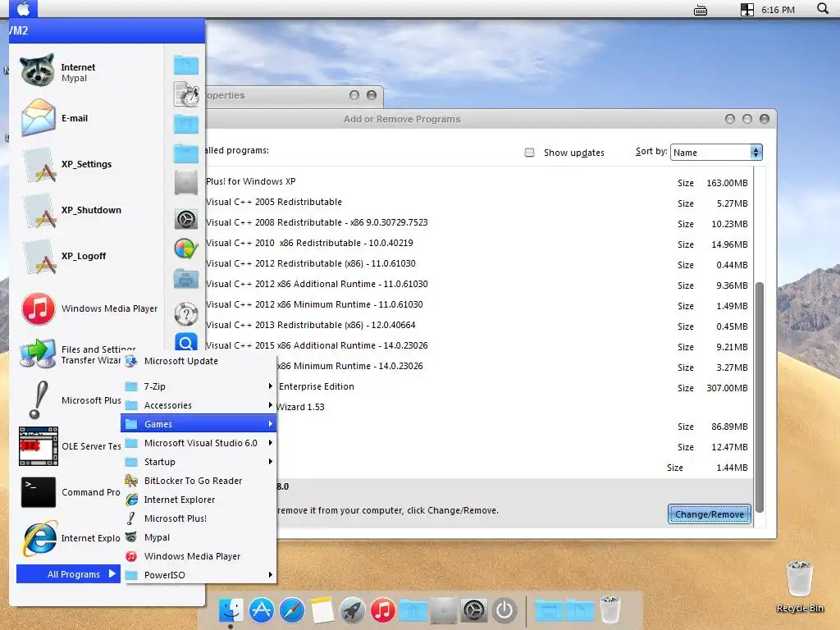
Task: Click Launchpad rocket icon in the dock
Action: 353,609
